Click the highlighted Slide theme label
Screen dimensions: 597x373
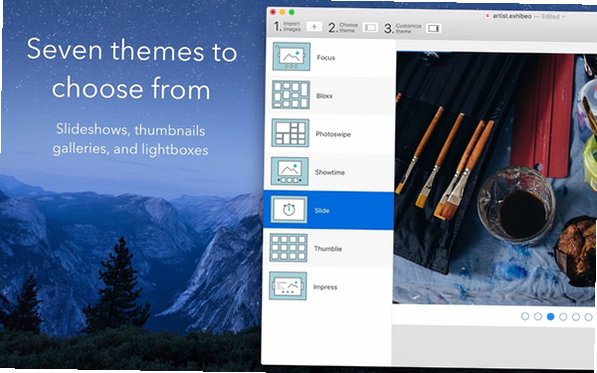[x=322, y=210]
